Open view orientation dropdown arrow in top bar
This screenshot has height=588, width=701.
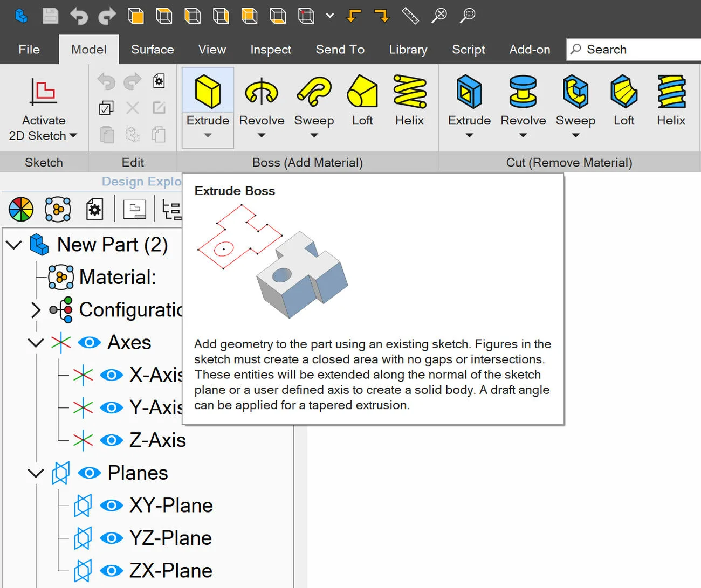330,16
